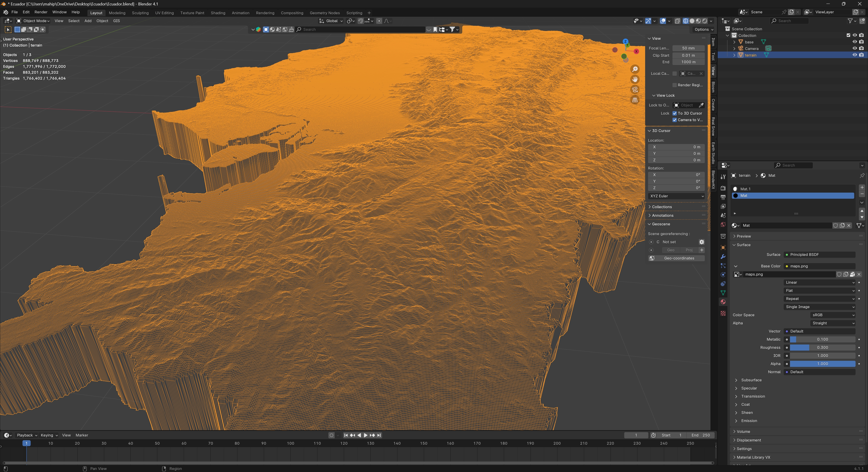Click the eyedropper next to Lock to Object

pos(701,105)
